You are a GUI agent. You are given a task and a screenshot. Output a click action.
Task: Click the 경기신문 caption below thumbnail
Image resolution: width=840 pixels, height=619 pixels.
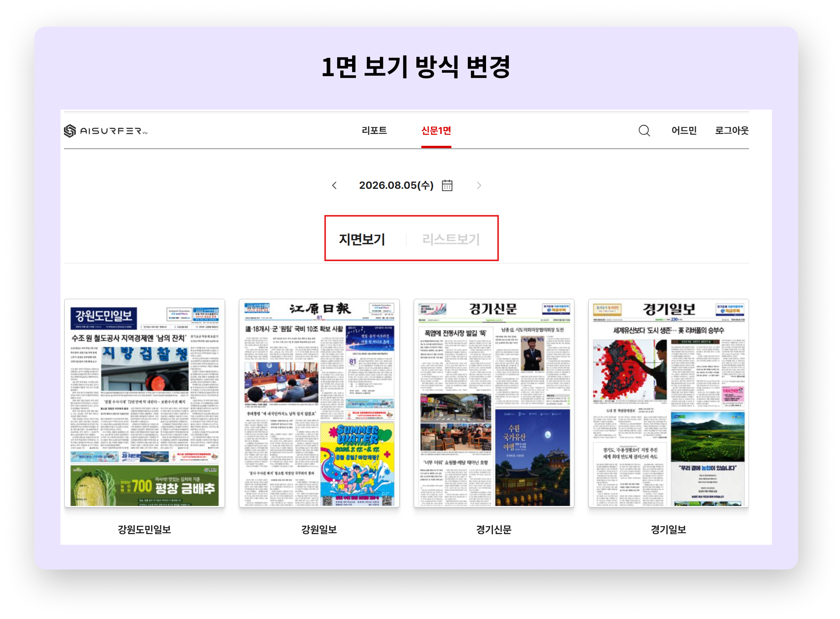click(494, 530)
